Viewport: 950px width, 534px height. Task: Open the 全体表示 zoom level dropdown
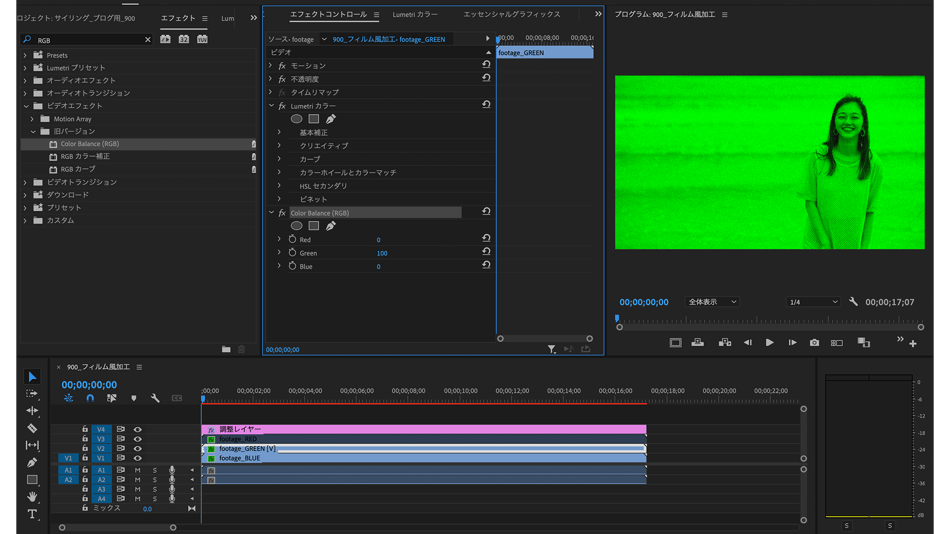click(x=712, y=302)
